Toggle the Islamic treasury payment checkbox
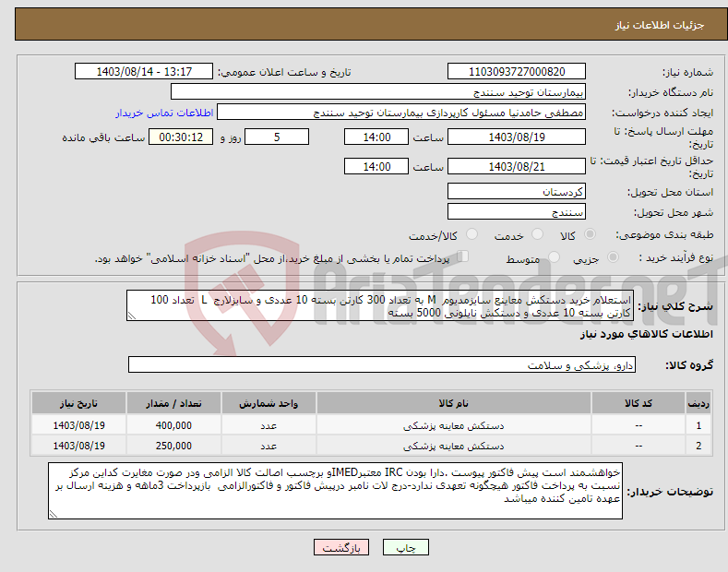The width and height of the screenshot is (728, 572). (x=463, y=256)
